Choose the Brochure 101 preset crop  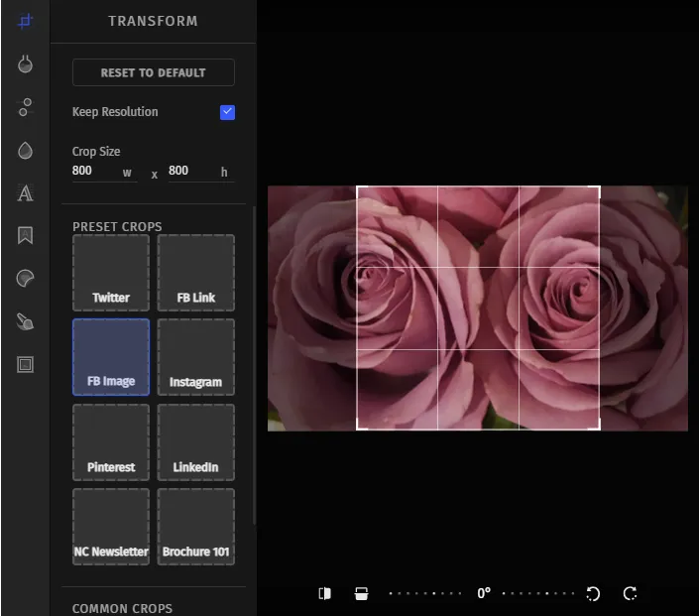(x=195, y=527)
